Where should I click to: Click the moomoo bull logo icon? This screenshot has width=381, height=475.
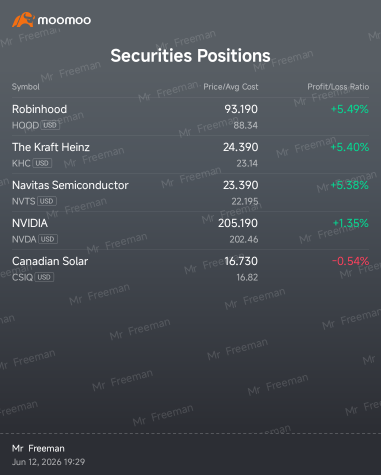click(23, 20)
